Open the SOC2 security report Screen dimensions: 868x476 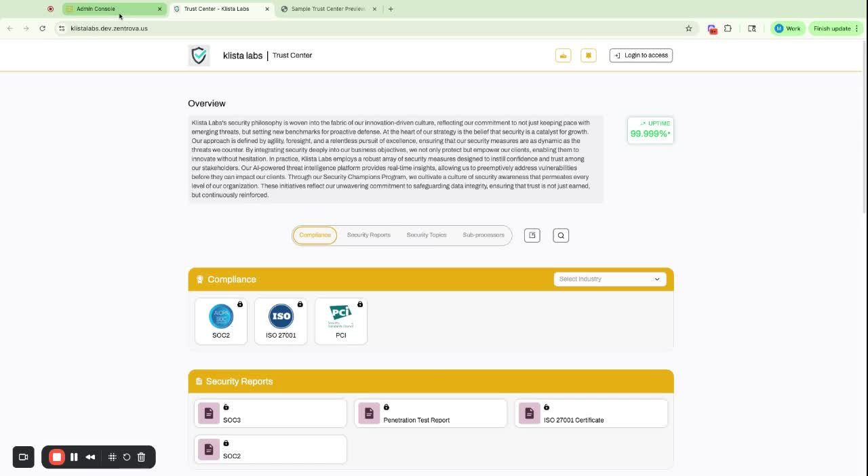point(271,450)
